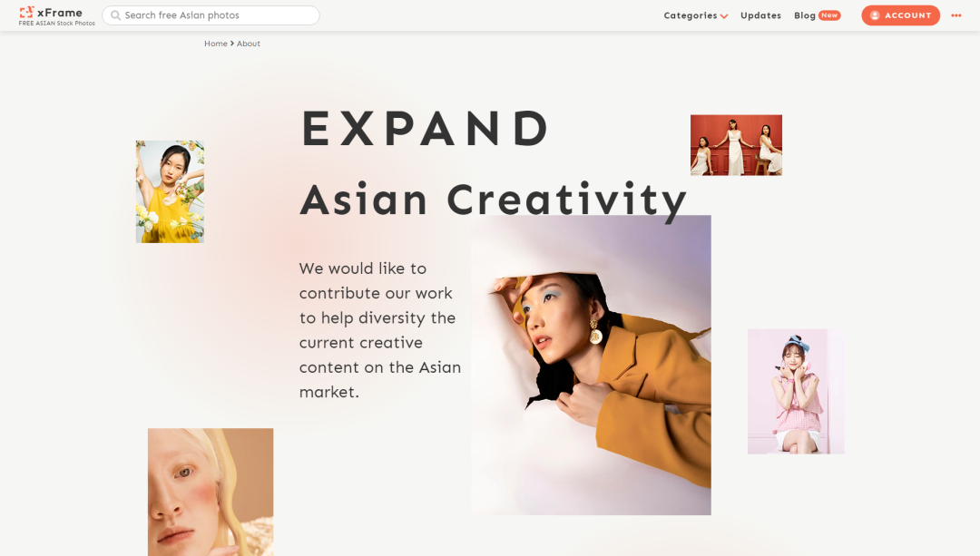This screenshot has height=556, width=980.
Task: Open the yellow dress flower photo
Action: pos(170,191)
